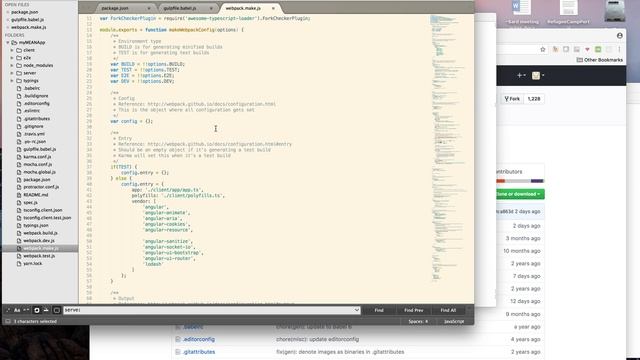Screen dimensions: 640x360
Task: Close the package.json tab
Action: pos(149,8)
